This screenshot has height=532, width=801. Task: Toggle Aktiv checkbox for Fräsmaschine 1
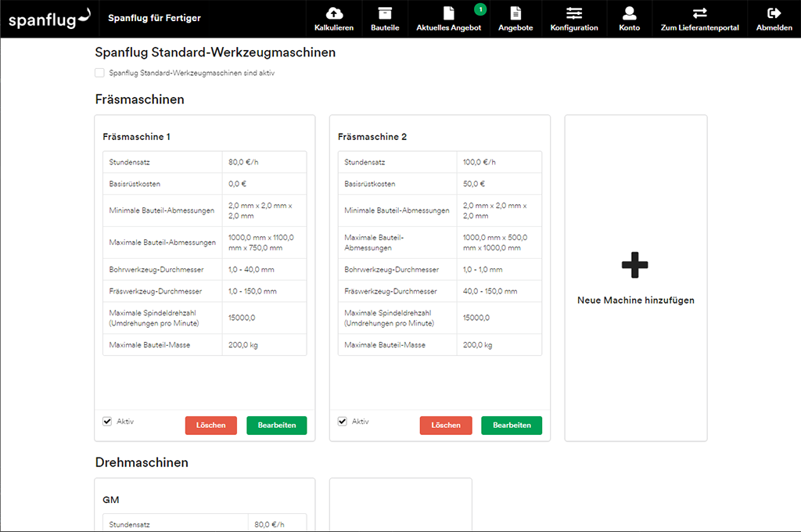coord(107,422)
